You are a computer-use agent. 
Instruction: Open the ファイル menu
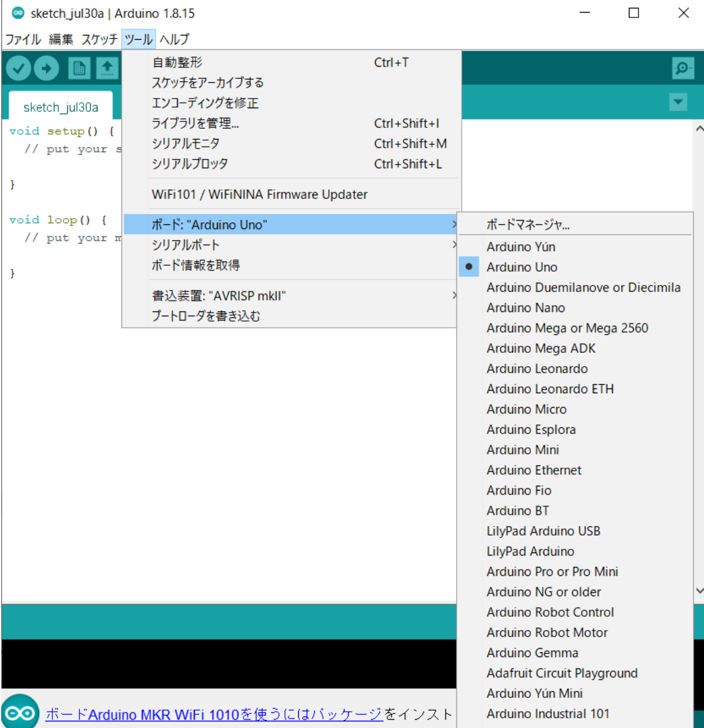click(x=23, y=40)
